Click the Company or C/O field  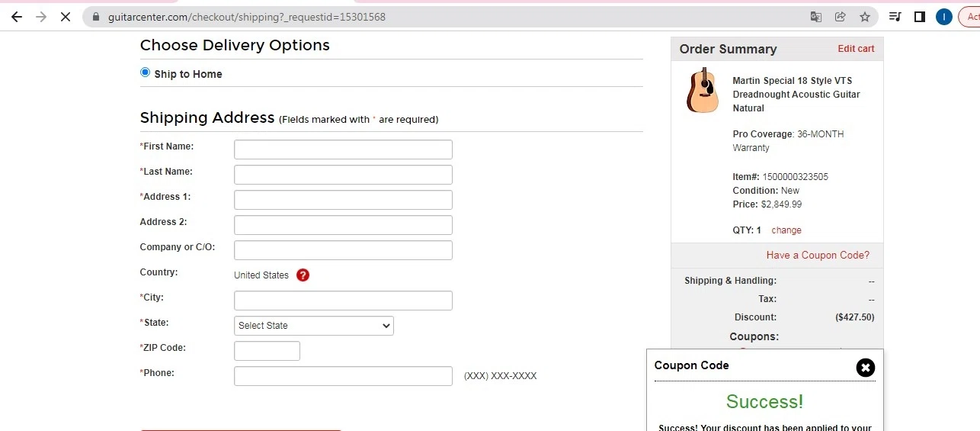[x=343, y=250]
